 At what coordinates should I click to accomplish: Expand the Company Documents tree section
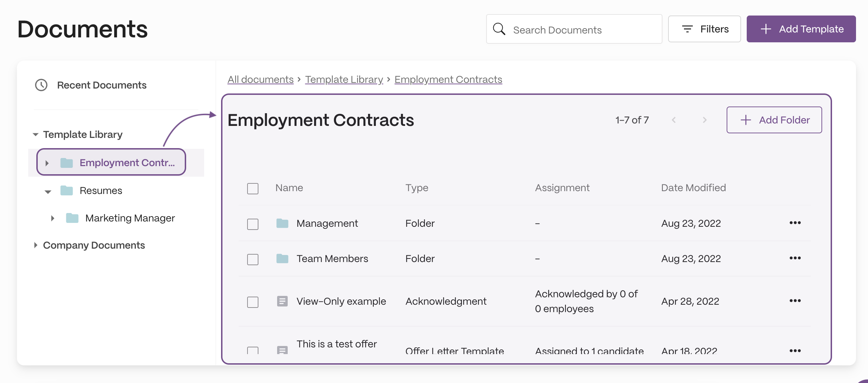tap(36, 245)
